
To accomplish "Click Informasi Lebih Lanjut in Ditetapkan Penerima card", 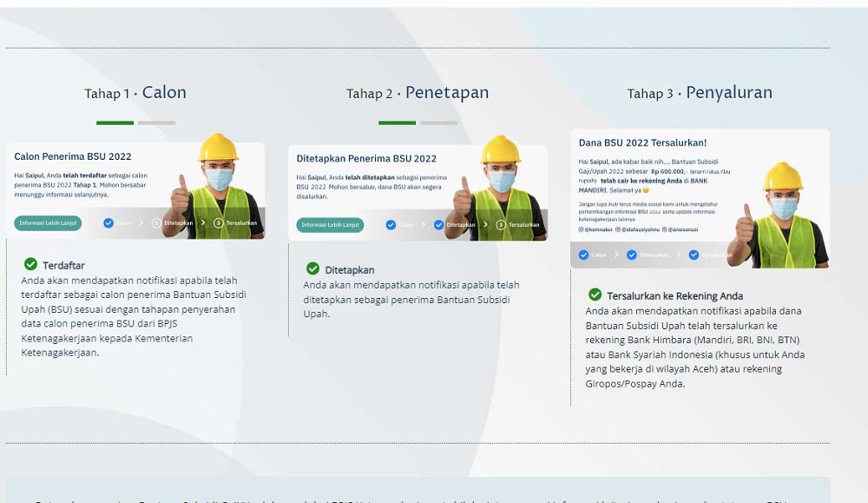I will click(x=330, y=224).
